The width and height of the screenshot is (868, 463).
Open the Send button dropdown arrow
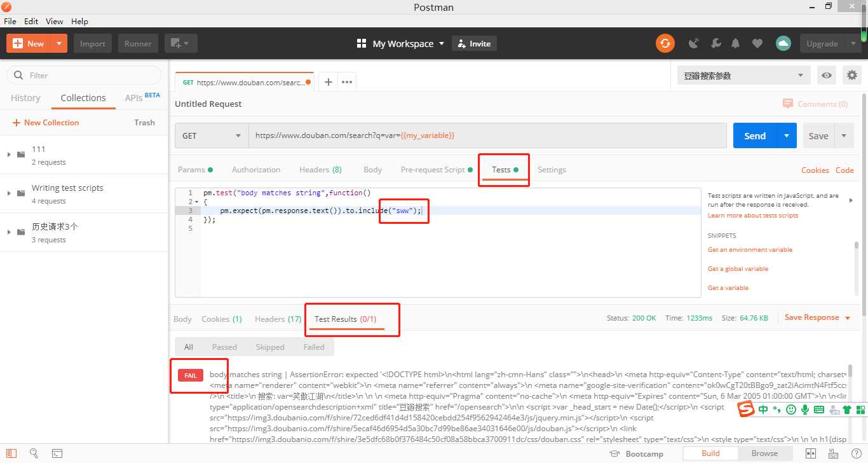[787, 135]
